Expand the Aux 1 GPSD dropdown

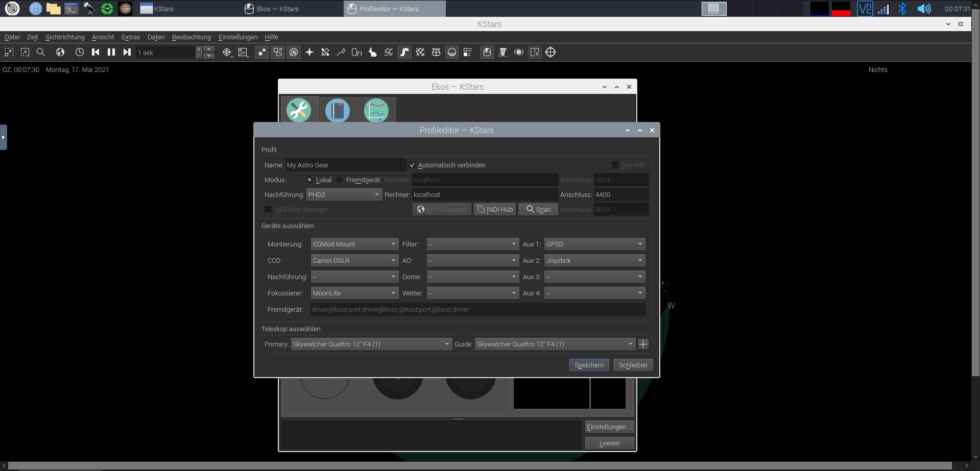(594, 244)
